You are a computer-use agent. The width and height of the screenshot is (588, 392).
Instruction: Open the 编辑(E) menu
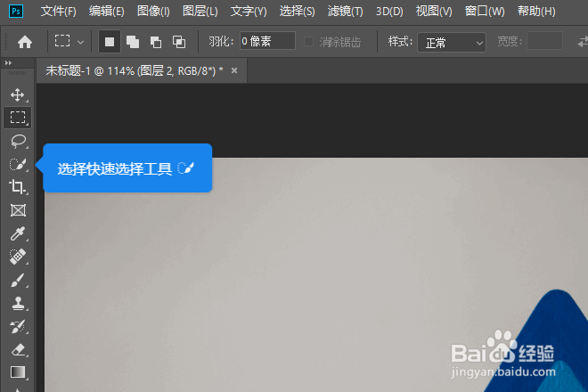coord(107,12)
